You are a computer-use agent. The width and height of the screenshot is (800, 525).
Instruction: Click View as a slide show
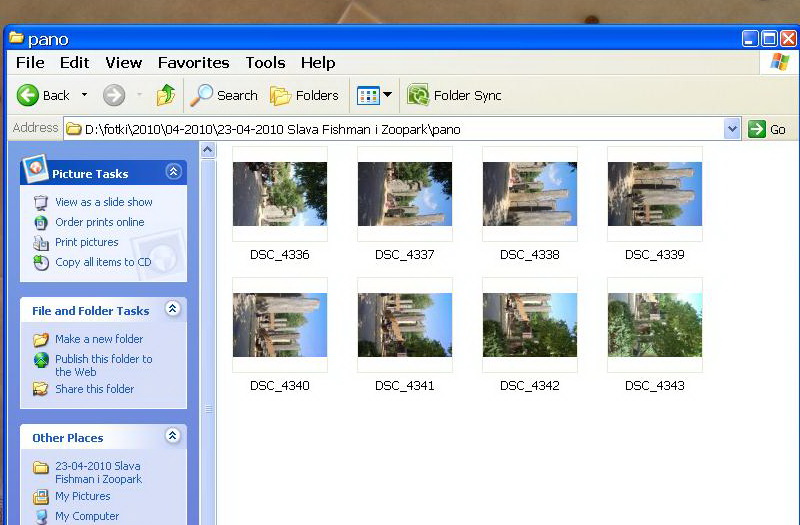[x=104, y=202]
